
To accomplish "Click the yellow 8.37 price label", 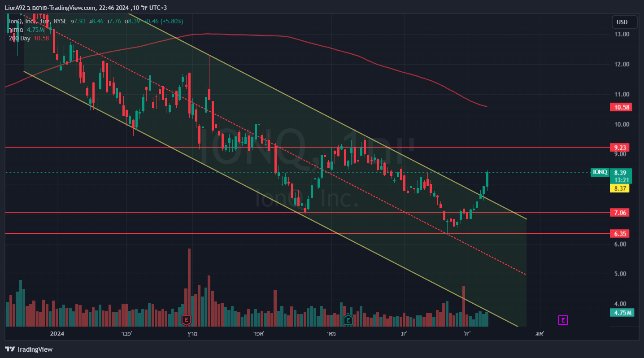I will tap(620, 188).
